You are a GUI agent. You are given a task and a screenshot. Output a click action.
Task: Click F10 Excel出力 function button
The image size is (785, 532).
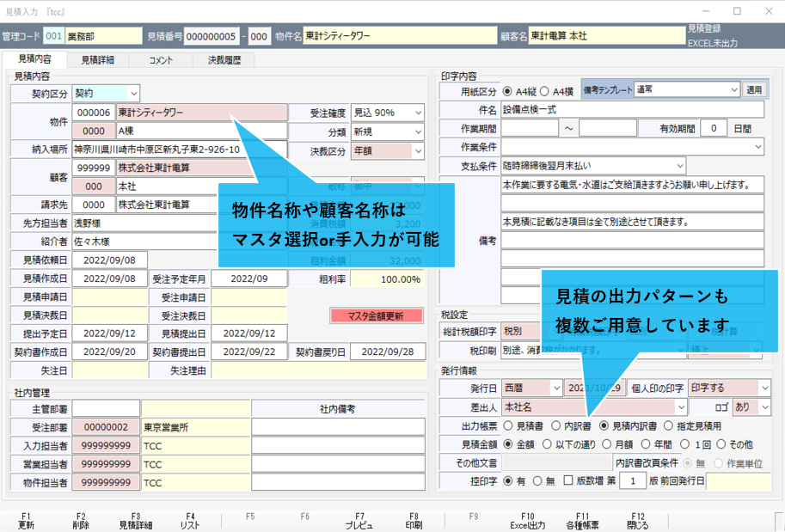pyautogui.click(x=528, y=521)
